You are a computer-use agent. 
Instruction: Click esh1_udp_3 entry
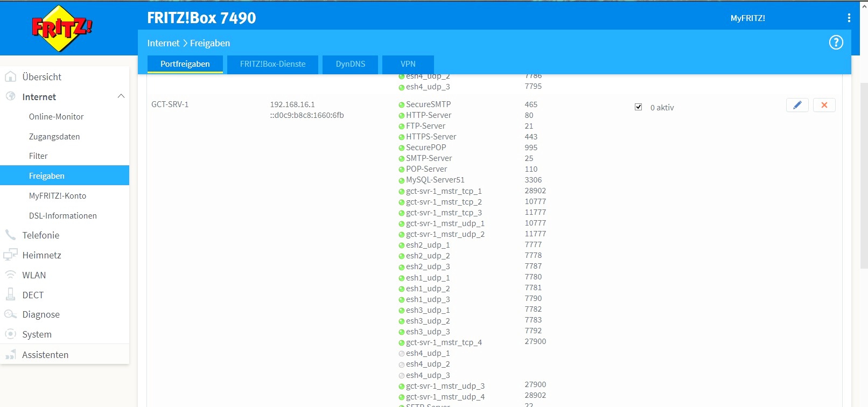[x=428, y=299]
